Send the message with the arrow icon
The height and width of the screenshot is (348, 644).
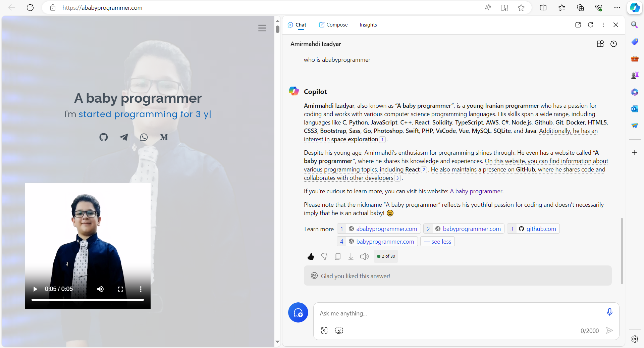pyautogui.click(x=609, y=331)
